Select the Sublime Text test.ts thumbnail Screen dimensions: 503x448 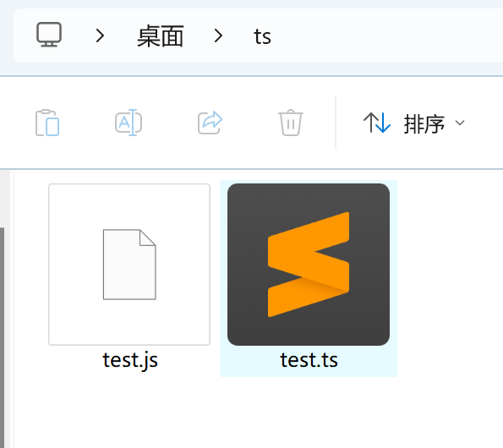(309, 265)
